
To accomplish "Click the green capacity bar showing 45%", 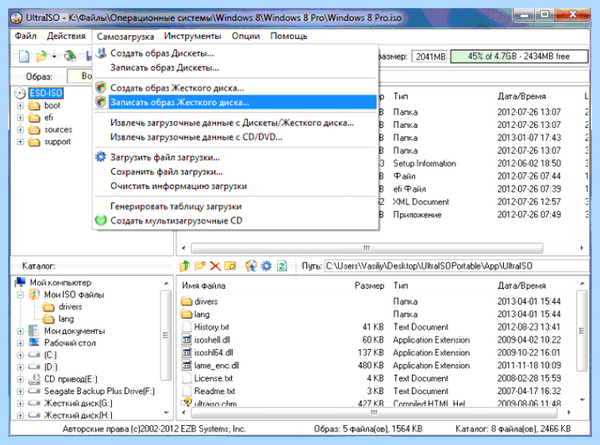I will click(x=519, y=57).
